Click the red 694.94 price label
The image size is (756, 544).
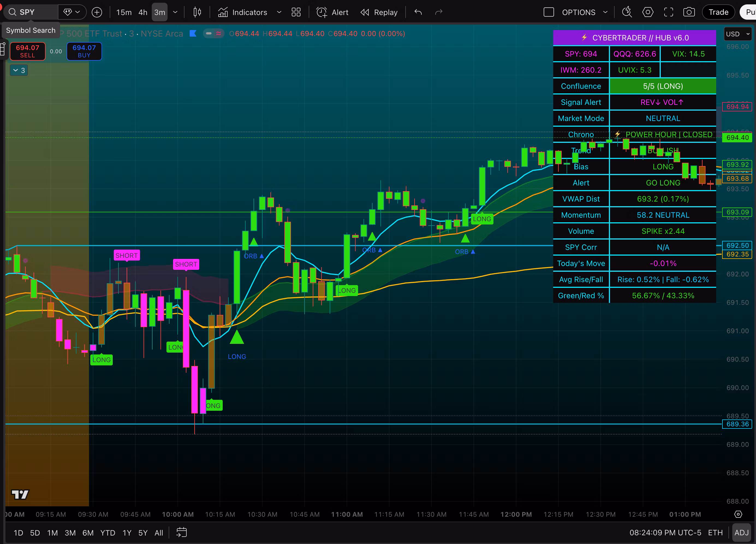coord(737,107)
